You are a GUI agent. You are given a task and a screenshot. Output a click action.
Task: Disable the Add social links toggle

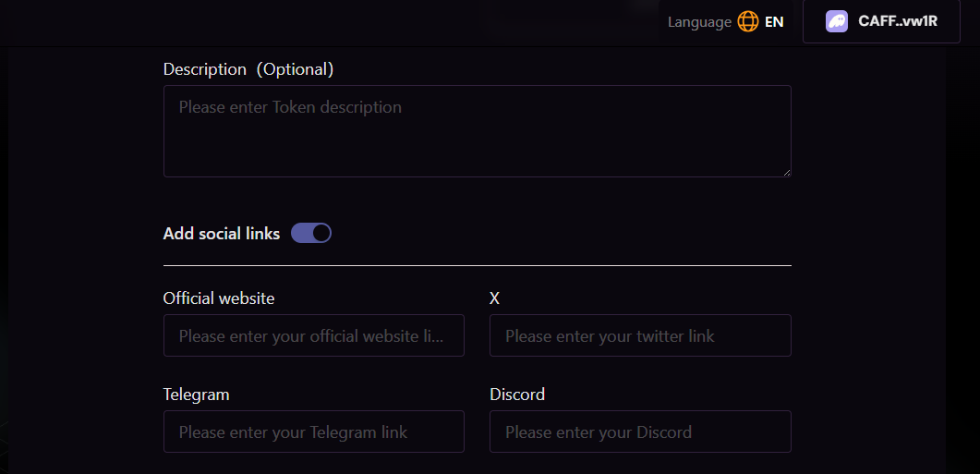click(311, 233)
